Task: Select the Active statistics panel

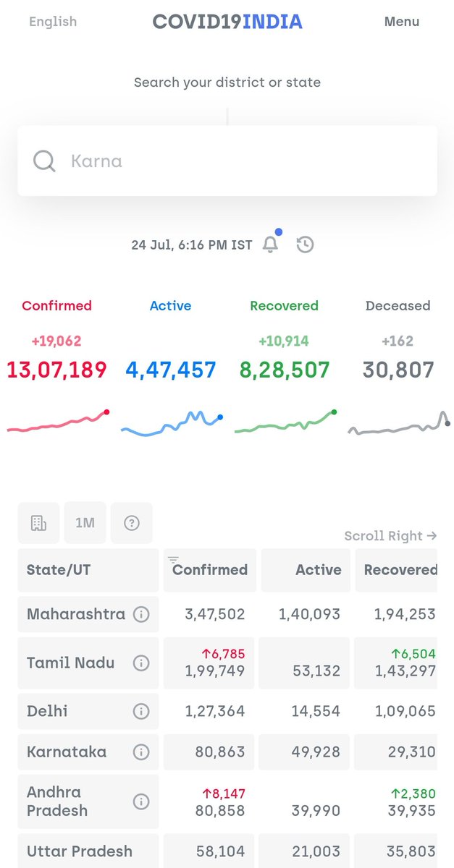Action: pyautogui.click(x=171, y=369)
